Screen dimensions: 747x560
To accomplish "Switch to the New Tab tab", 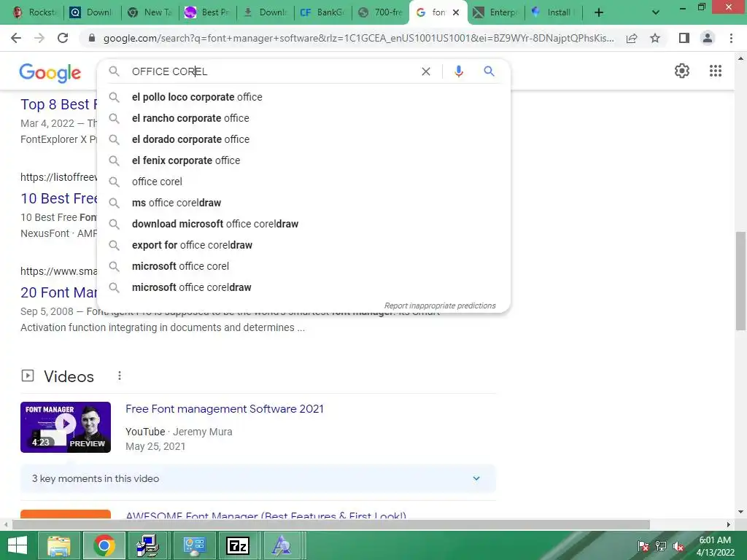I will [150, 12].
